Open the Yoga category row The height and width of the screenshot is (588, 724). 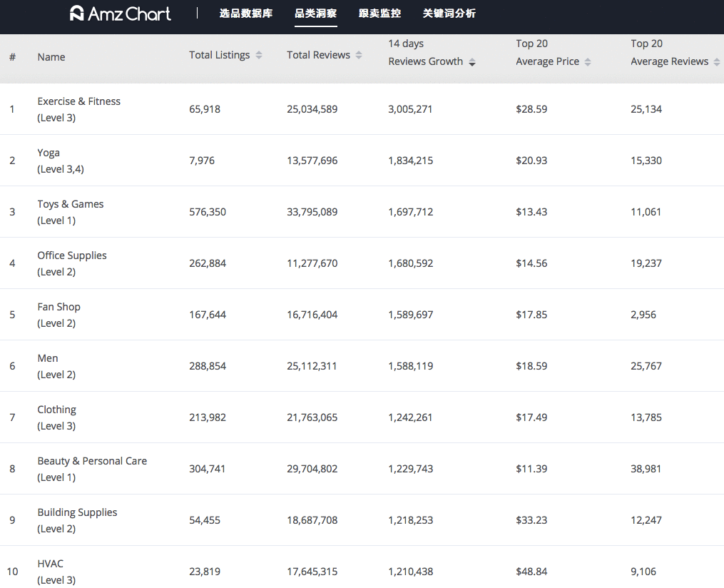tap(362, 161)
